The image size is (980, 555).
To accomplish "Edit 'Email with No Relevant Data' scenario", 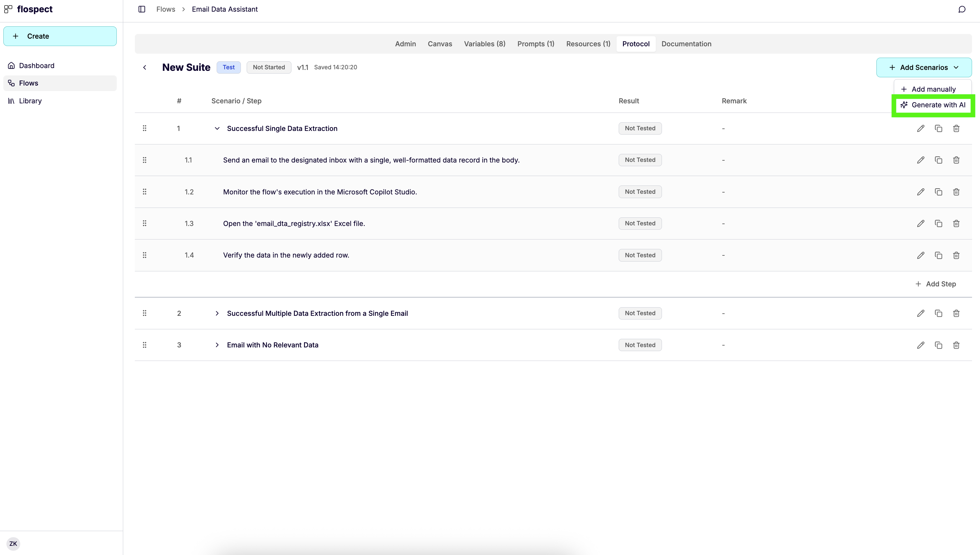I will 921,345.
